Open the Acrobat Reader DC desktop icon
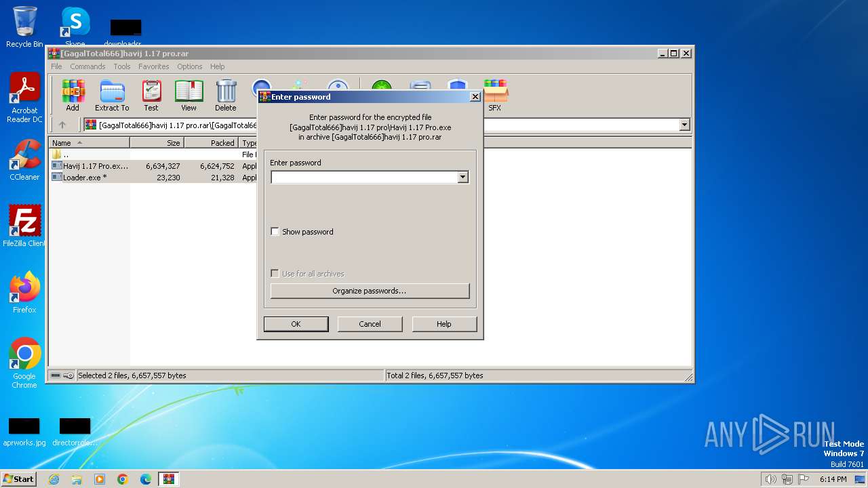The height and width of the screenshot is (488, 868). coord(24,98)
